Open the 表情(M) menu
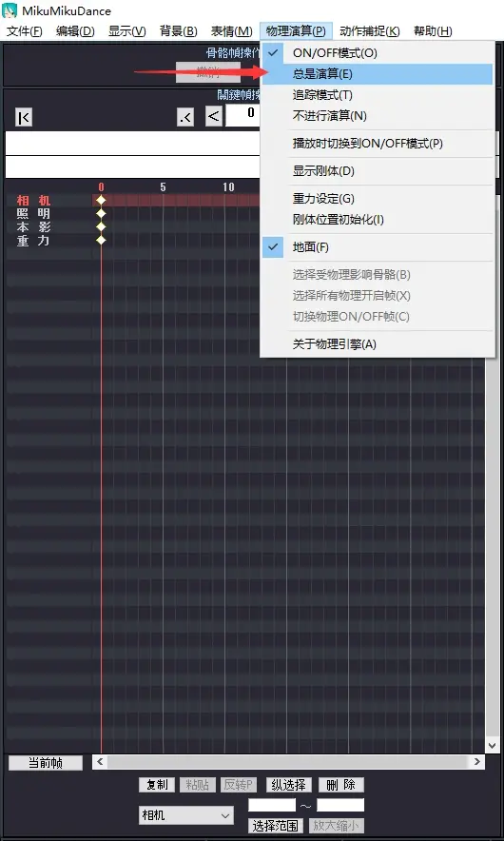The image size is (504, 841). (x=232, y=31)
